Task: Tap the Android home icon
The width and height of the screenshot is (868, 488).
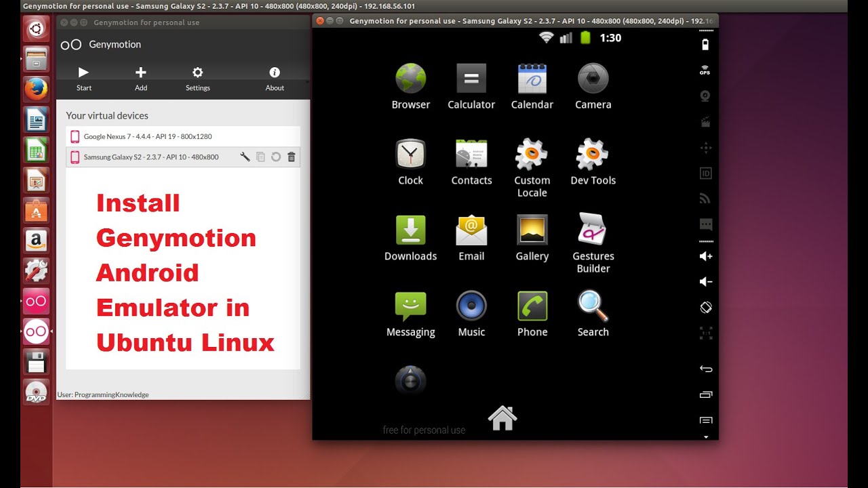Action: 502,418
